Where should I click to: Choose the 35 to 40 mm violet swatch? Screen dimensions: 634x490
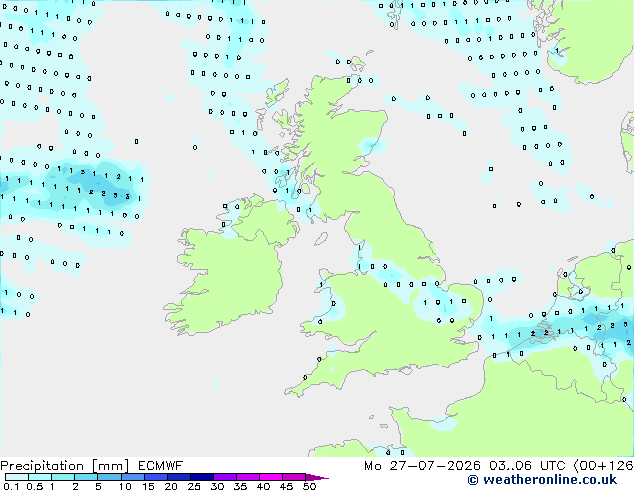coord(247,477)
